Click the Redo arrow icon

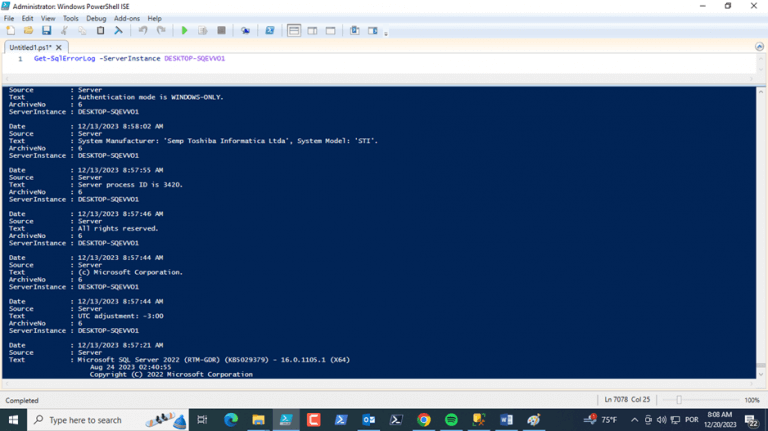click(161, 30)
